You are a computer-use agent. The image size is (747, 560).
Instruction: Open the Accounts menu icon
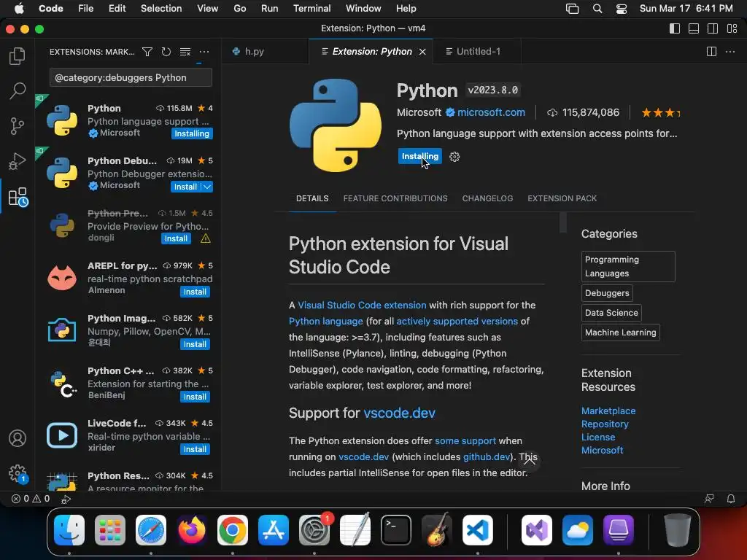coord(18,438)
